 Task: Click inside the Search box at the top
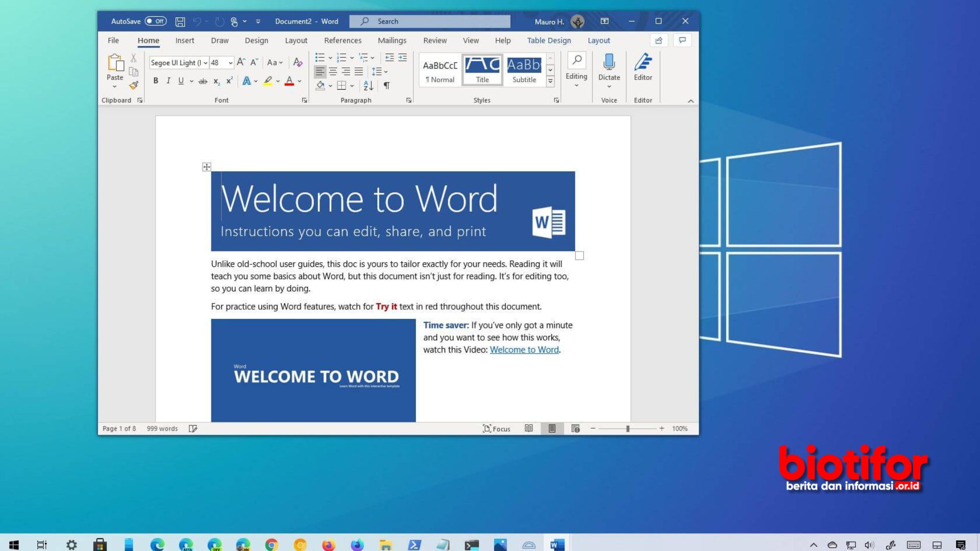coord(429,21)
